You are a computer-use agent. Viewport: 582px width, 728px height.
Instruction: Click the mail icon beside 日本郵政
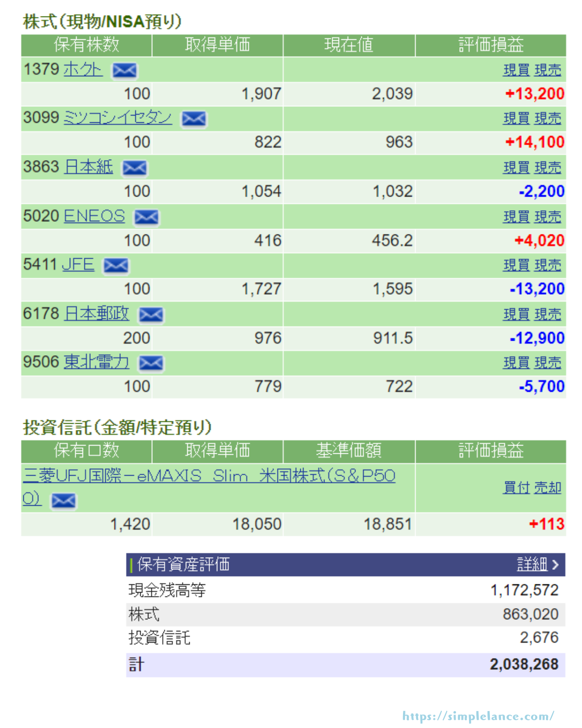pos(151,314)
